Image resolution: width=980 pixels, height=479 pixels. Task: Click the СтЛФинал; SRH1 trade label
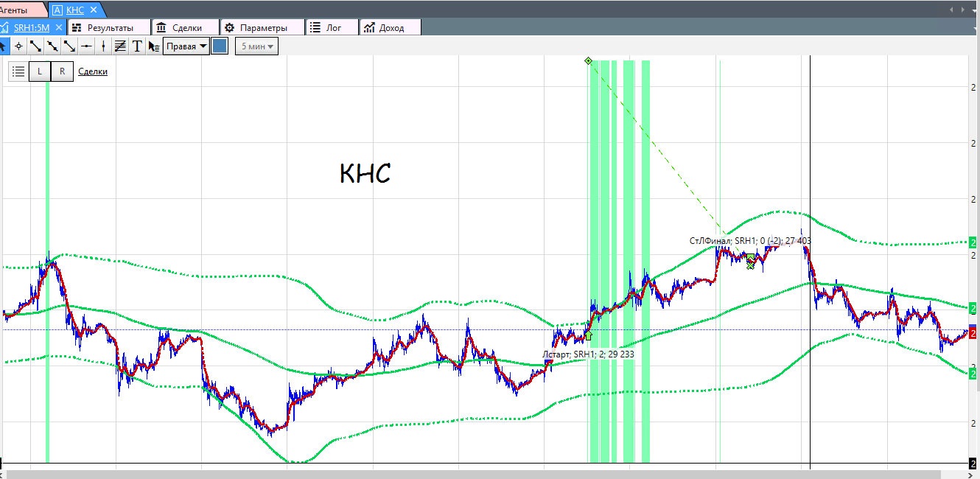coord(750,240)
